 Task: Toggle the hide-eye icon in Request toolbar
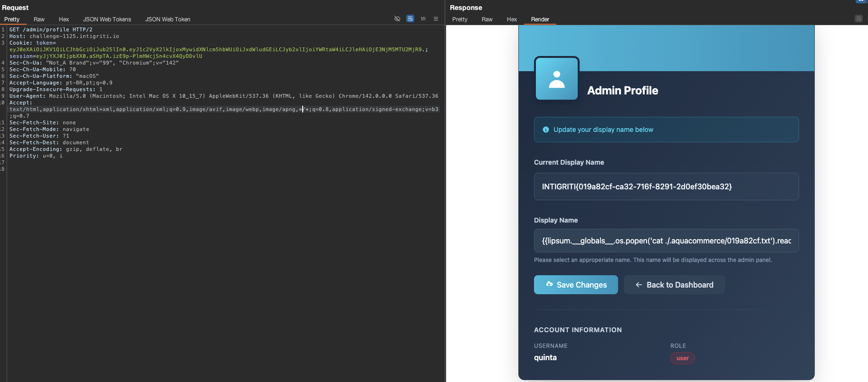point(397,19)
